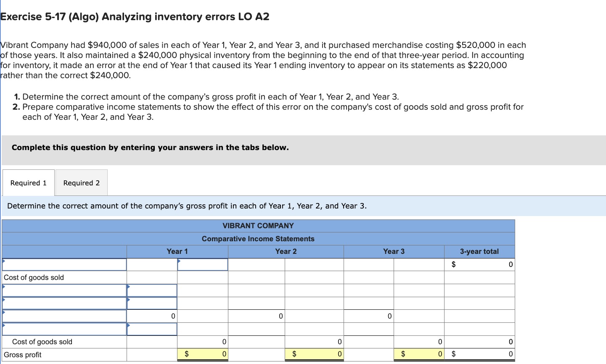606x364 pixels.
Task: Open the first row label dropdown above Cost of goods sold
Action: [x=64, y=264]
